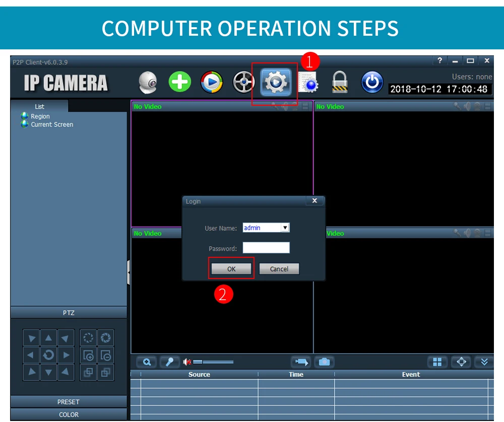Click the PTZ grid's upper-right diagonal arrow
This screenshot has width=504, height=422.
[66, 338]
